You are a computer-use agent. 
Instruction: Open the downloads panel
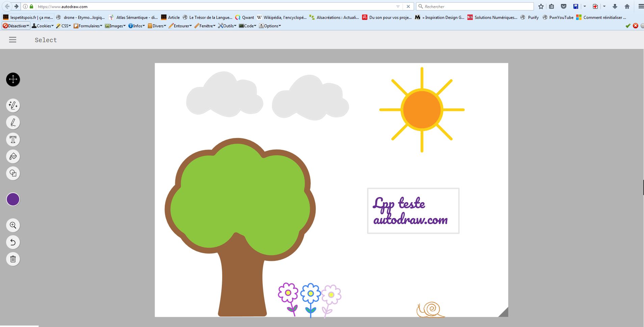[x=615, y=6]
